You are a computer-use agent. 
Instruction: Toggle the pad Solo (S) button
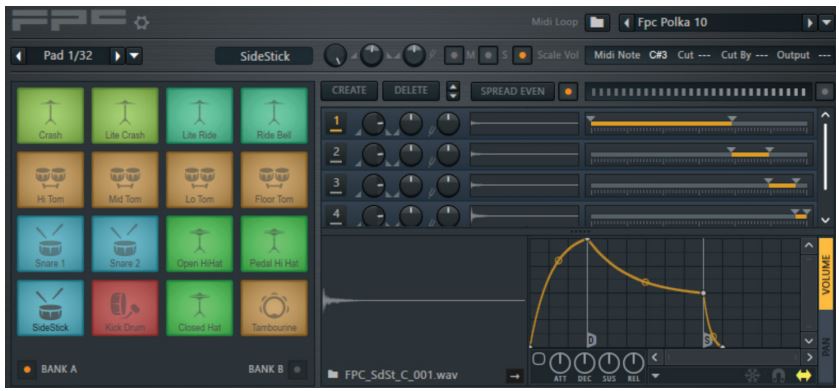tap(488, 56)
